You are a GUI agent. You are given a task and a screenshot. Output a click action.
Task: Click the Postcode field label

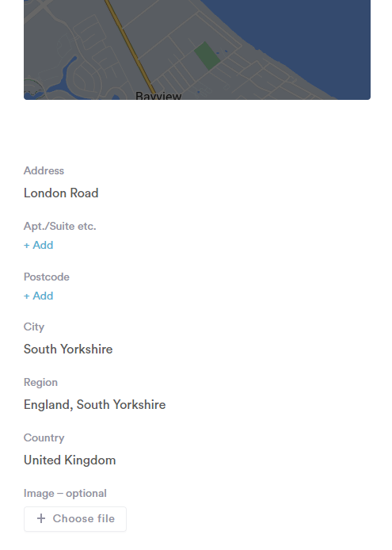(47, 277)
